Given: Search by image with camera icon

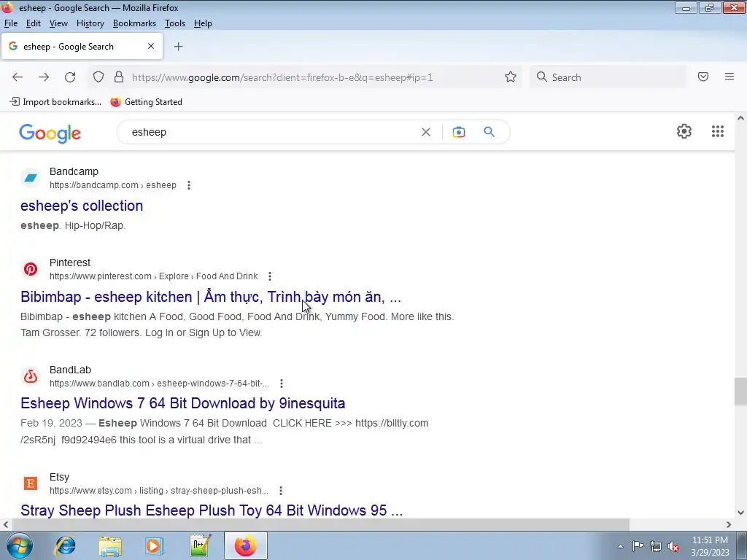Looking at the screenshot, I should click(x=459, y=132).
